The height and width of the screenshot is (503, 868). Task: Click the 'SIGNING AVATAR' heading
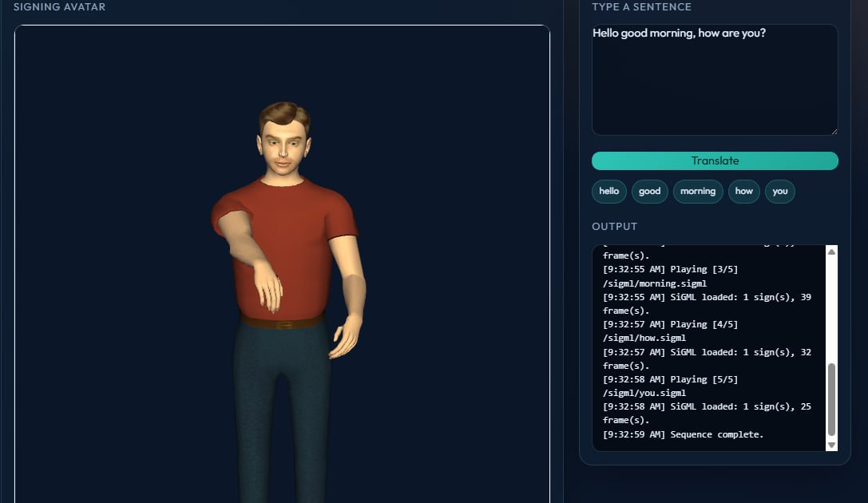(x=59, y=6)
